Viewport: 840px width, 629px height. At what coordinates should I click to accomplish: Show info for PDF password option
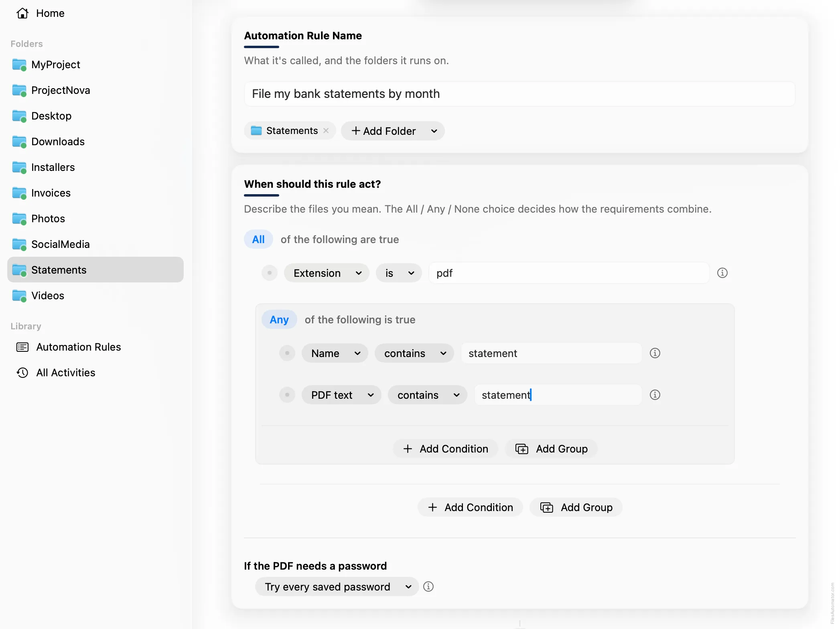428,586
